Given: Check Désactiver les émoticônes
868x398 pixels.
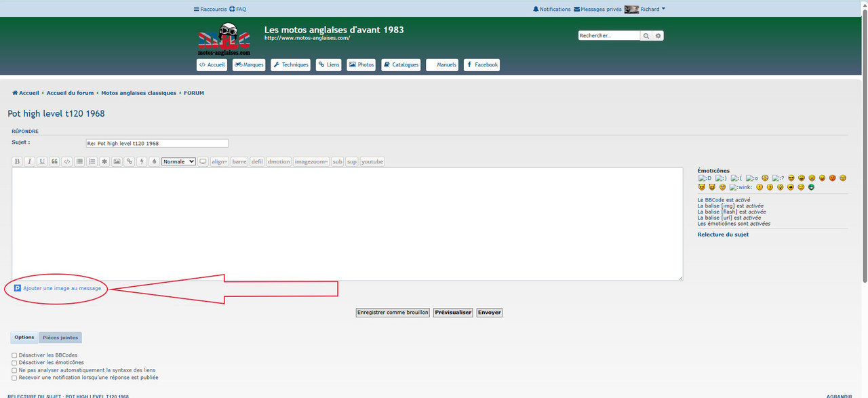Looking at the screenshot, I should [14, 363].
